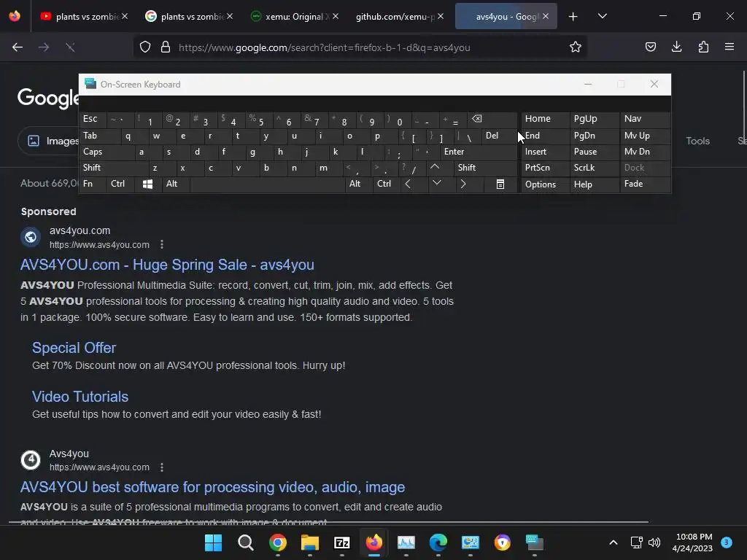Click PrtScn key on On-Screen Keyboard
Screen dimensions: 747x560
(546, 168)
